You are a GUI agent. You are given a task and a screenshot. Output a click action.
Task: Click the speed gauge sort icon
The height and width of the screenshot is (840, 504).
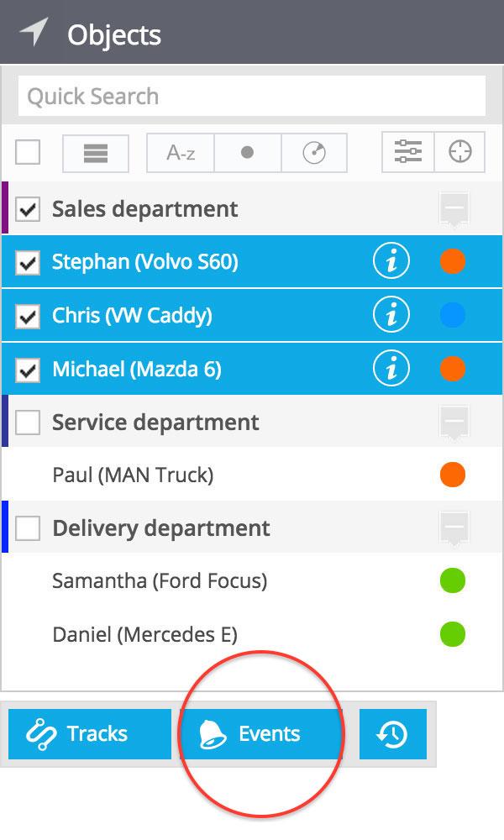pos(314,153)
